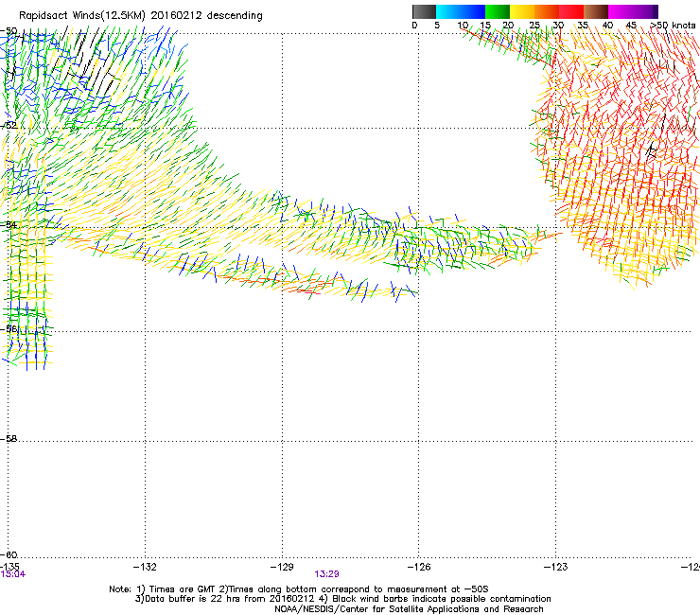The image size is (700, 615).
Task: Click the '40' legend scale label
Action: coord(607,26)
